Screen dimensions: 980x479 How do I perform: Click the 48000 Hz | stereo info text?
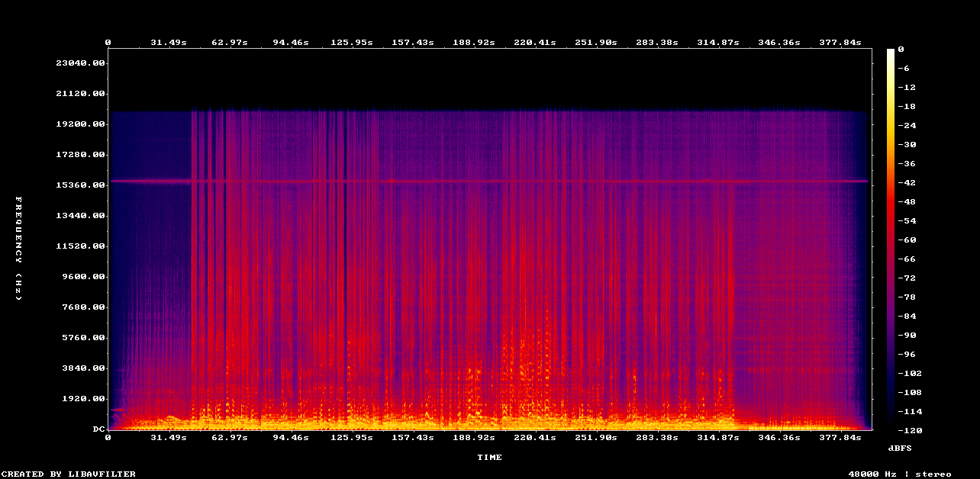coord(900,474)
